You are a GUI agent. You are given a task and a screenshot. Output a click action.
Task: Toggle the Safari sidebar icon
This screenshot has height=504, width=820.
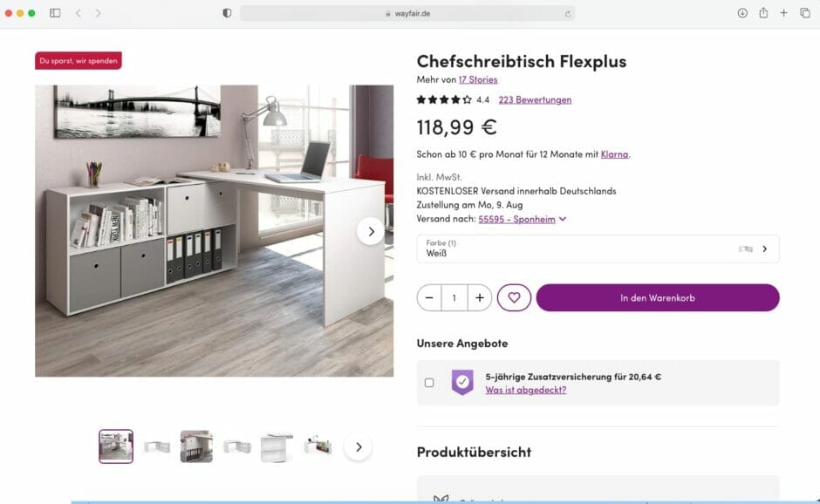55,13
